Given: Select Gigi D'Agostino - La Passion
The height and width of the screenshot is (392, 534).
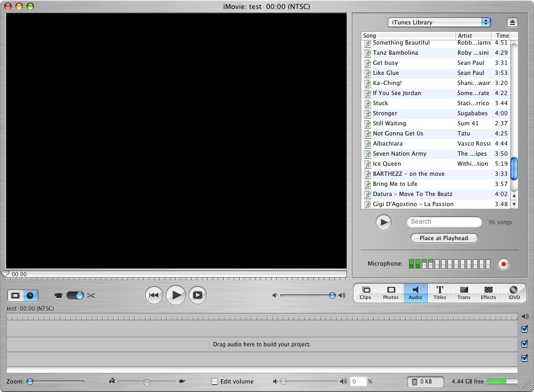Looking at the screenshot, I should [x=436, y=204].
